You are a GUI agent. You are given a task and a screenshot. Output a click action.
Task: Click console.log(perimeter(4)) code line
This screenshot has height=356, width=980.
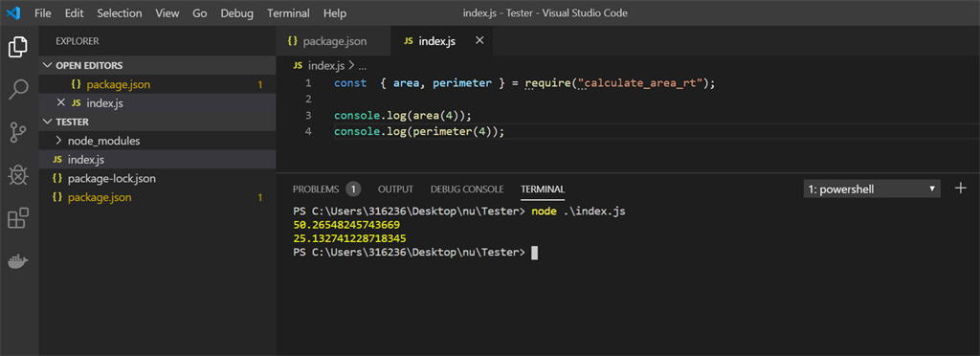(419, 132)
